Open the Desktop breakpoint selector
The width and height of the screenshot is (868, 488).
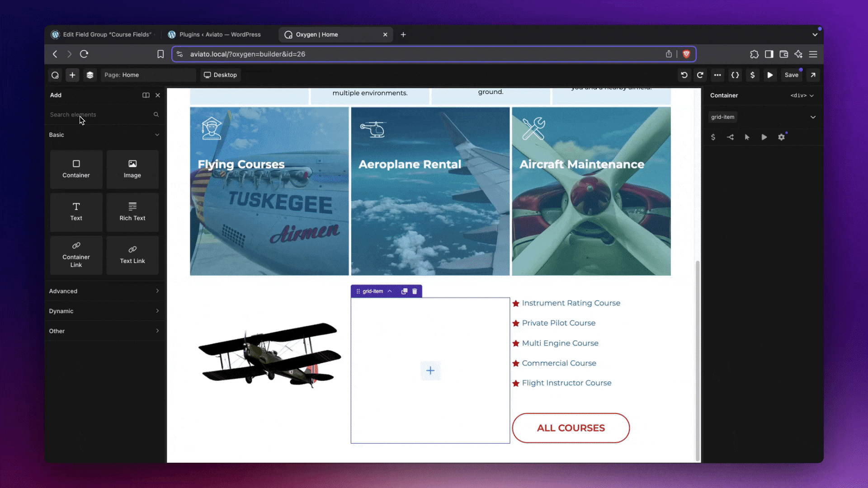click(220, 75)
